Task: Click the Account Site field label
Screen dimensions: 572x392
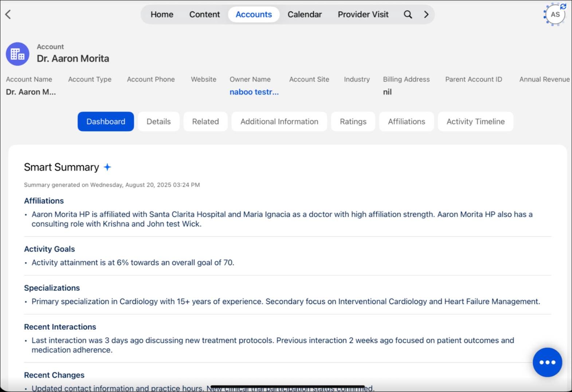Action: tap(309, 79)
